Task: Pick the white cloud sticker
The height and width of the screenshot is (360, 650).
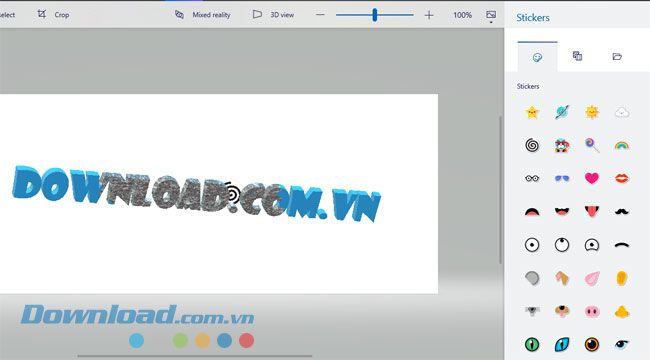Action: tap(622, 112)
